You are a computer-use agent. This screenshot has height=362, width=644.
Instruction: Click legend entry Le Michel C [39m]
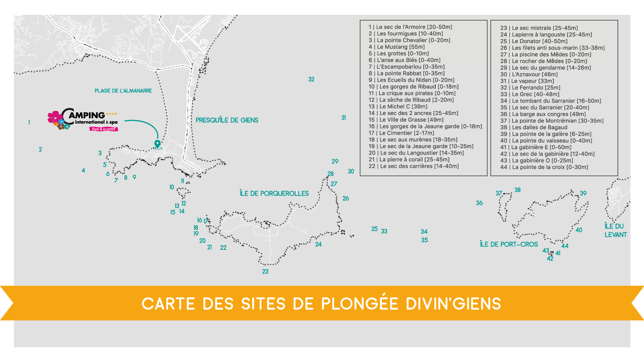pos(398,107)
